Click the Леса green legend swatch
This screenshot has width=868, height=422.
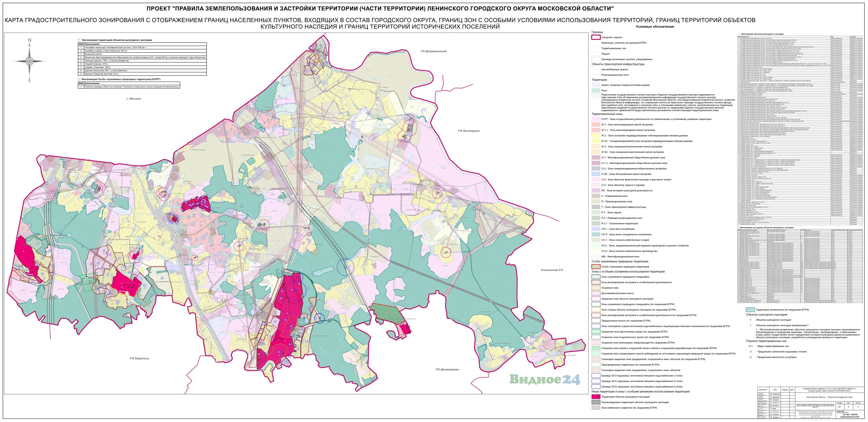coord(596,91)
